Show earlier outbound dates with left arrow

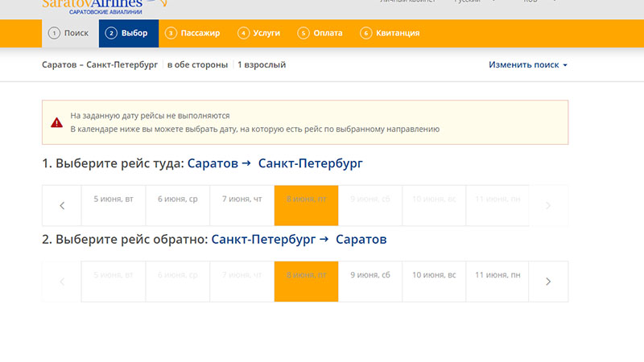click(62, 206)
